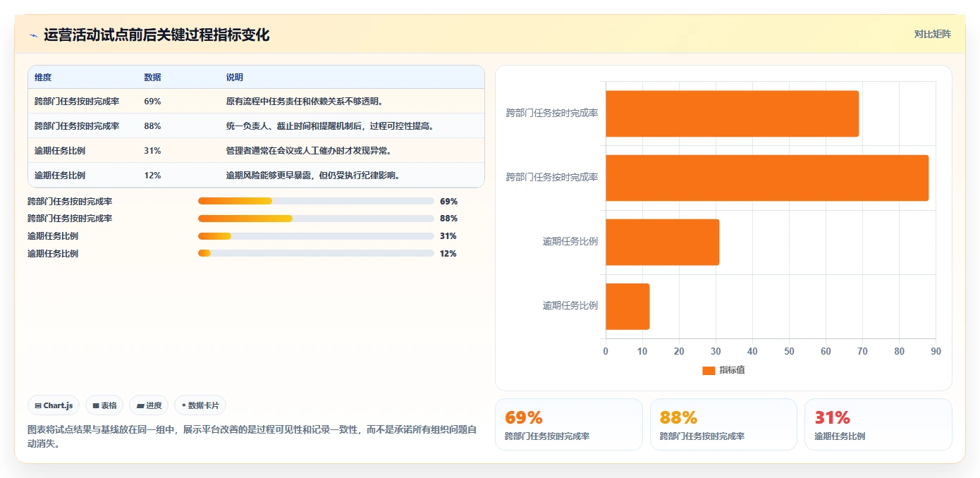Image resolution: width=980 pixels, height=478 pixels.
Task: Click the description starting with 统一负责人、截止时间
Action: (x=330, y=126)
